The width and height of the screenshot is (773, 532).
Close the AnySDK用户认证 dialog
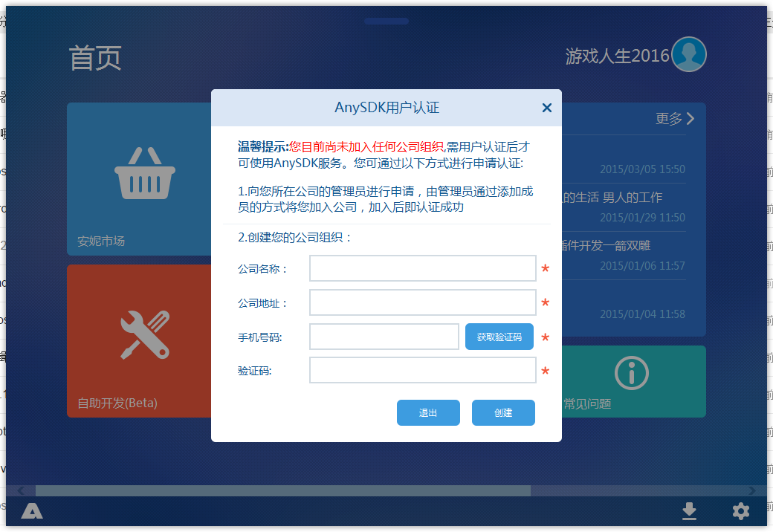click(x=547, y=108)
